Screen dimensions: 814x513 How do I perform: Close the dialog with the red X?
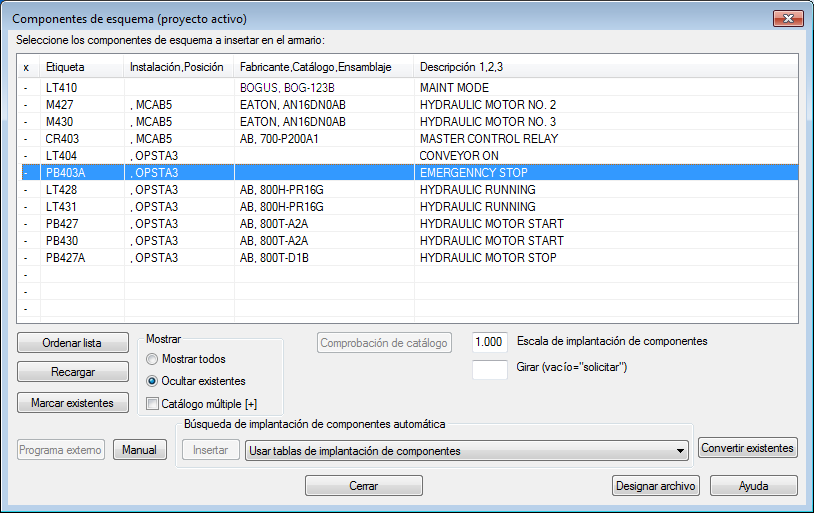[x=788, y=19]
